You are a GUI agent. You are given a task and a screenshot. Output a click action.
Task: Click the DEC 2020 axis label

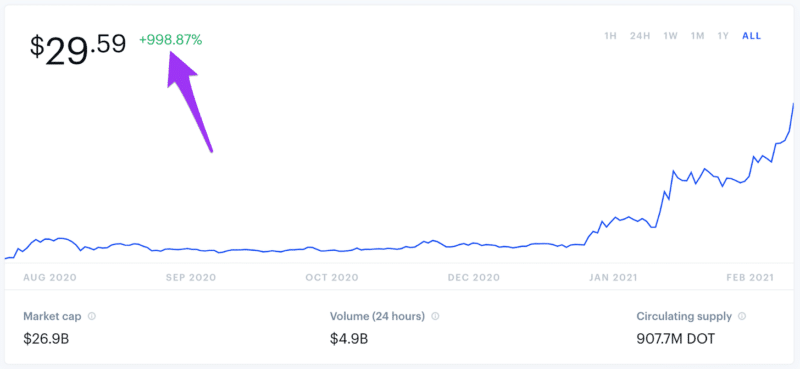coord(473,278)
